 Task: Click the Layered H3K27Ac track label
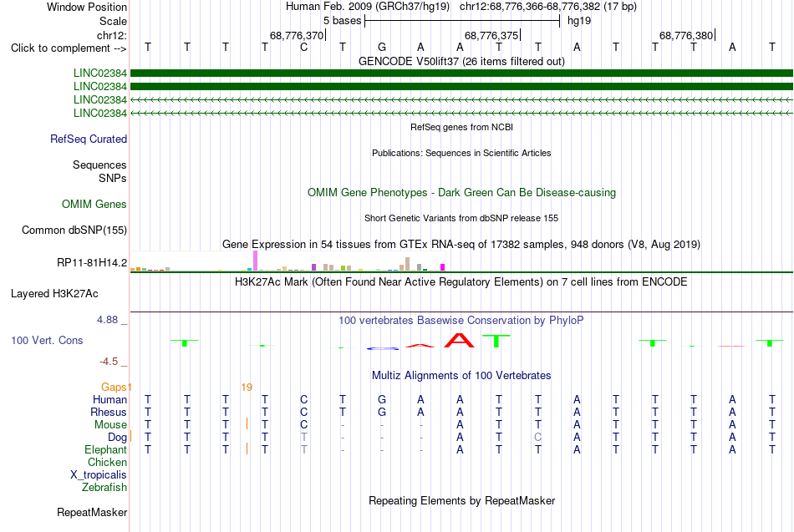(x=54, y=294)
